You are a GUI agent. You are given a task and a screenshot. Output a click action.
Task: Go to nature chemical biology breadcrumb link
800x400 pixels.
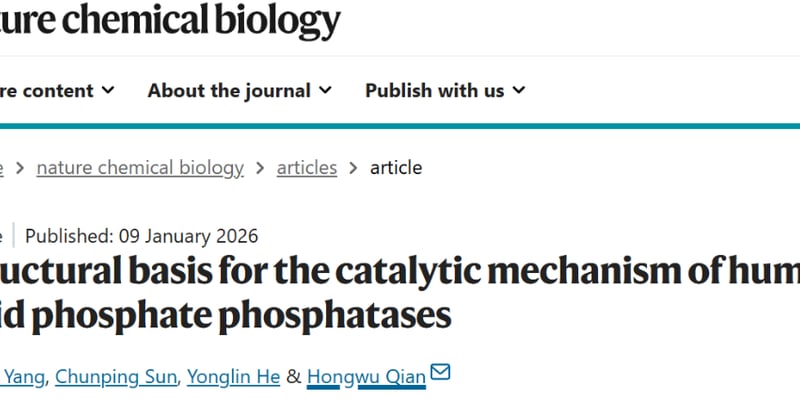click(140, 168)
